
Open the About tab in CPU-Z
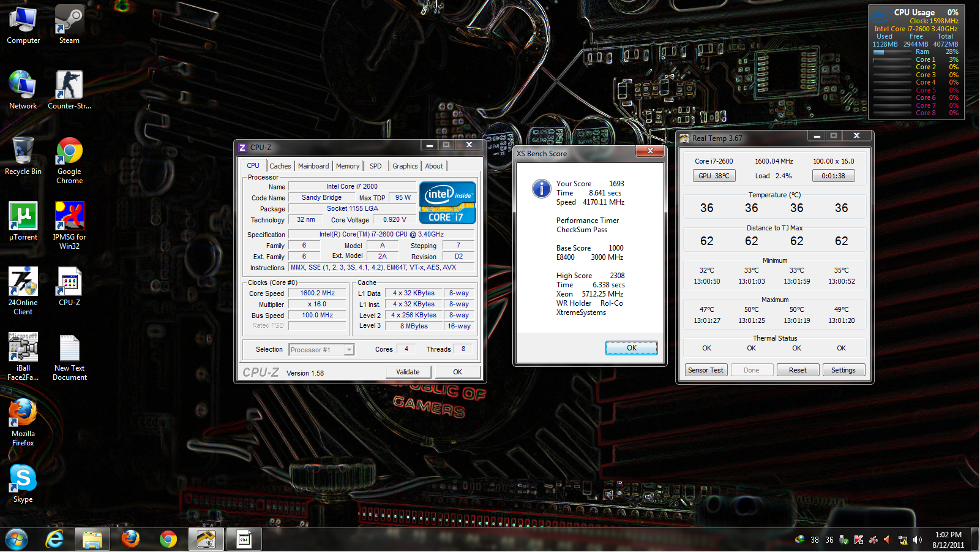coord(434,166)
